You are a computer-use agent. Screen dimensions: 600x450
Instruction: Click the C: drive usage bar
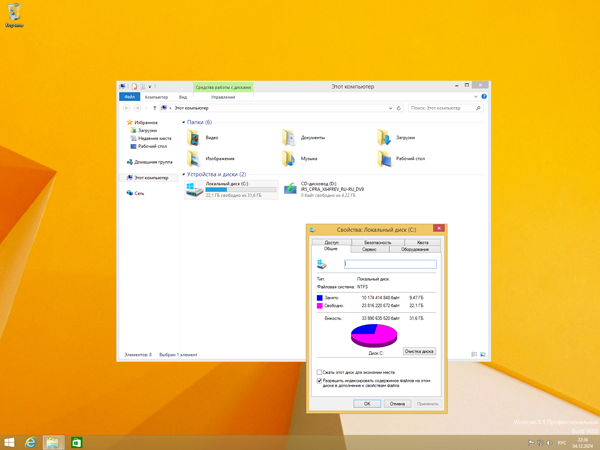241,189
